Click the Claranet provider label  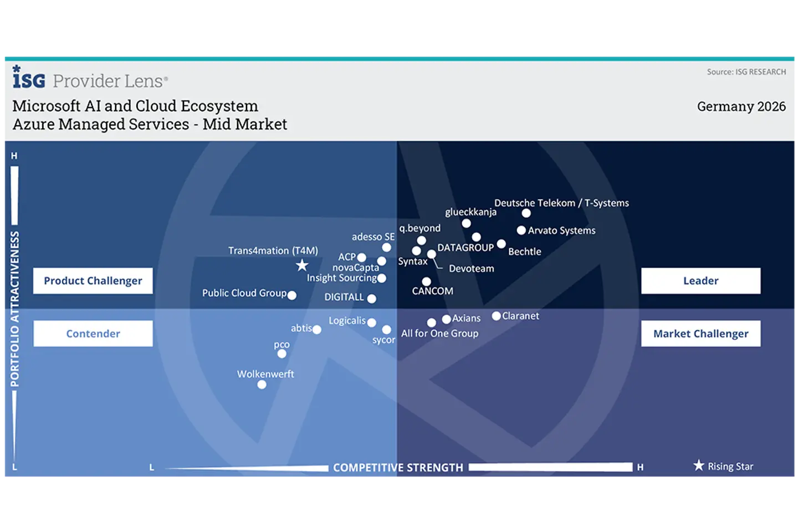pyautogui.click(x=521, y=316)
